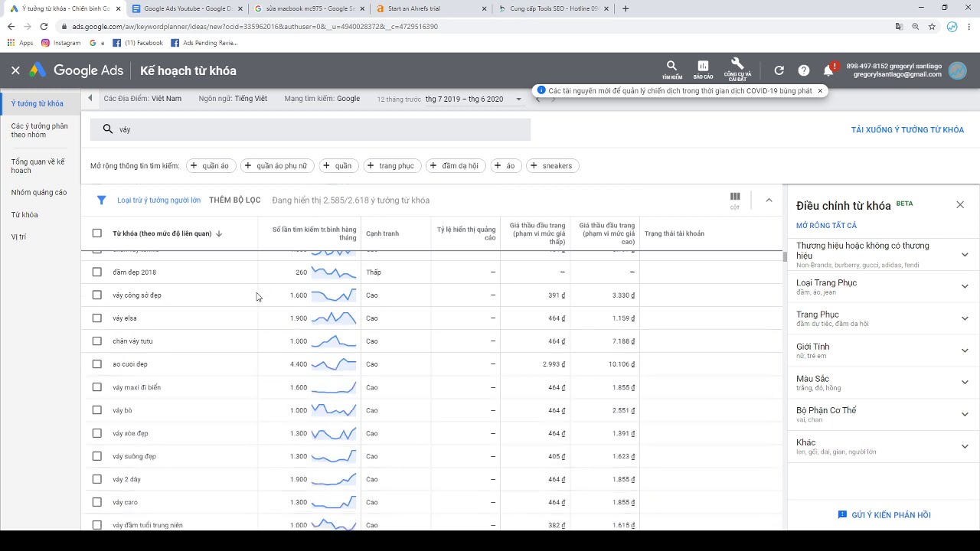
Task: Collapse the left sidebar with the arrow
Action: [x=90, y=98]
